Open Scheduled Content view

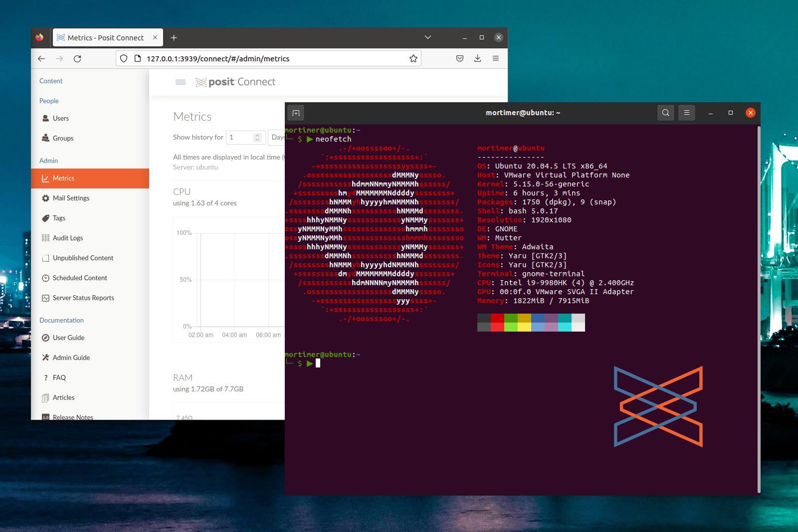(x=80, y=278)
